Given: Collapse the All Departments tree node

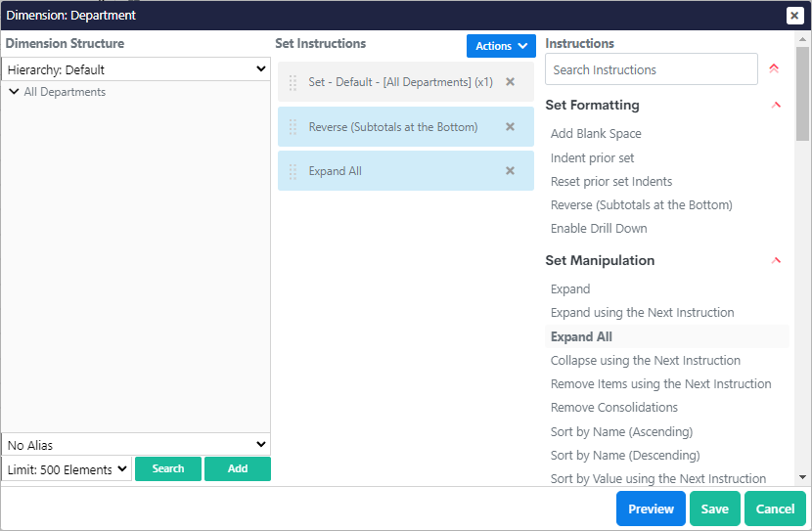Looking at the screenshot, I should (14, 92).
